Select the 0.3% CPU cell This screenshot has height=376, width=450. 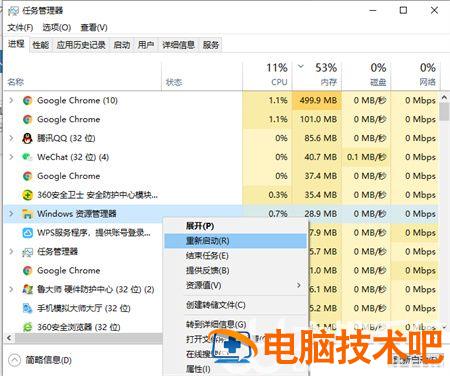[268, 195]
